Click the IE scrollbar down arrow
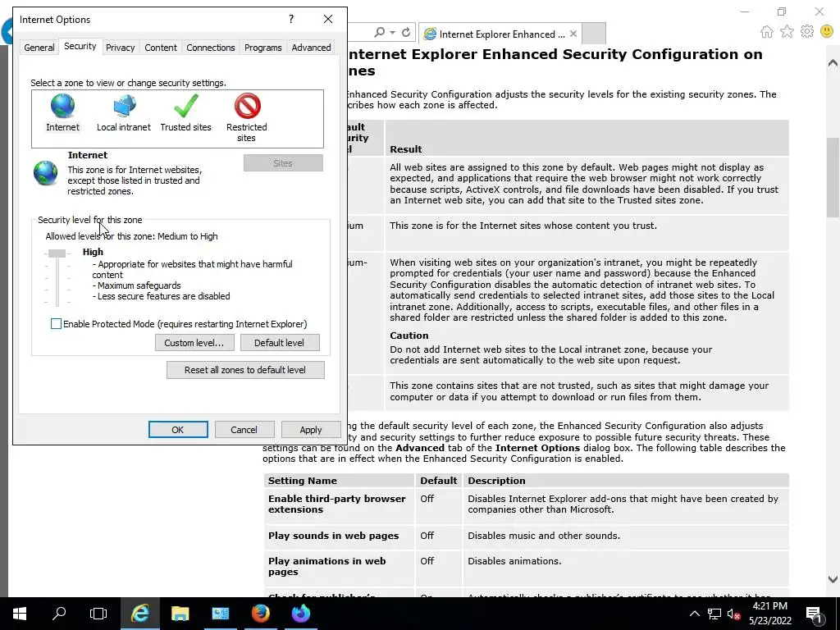Screen dimensions: 840x630 tap(833, 580)
